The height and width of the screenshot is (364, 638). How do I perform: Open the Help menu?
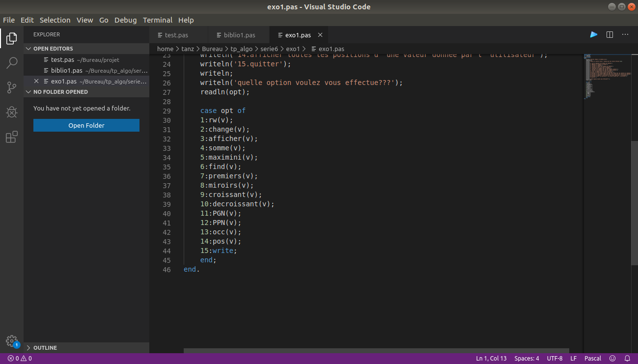click(x=186, y=20)
